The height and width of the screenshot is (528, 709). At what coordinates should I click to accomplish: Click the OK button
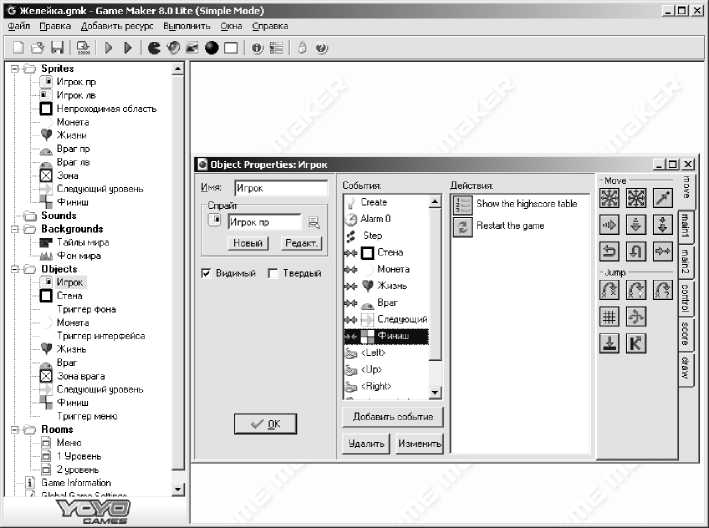tap(265, 424)
